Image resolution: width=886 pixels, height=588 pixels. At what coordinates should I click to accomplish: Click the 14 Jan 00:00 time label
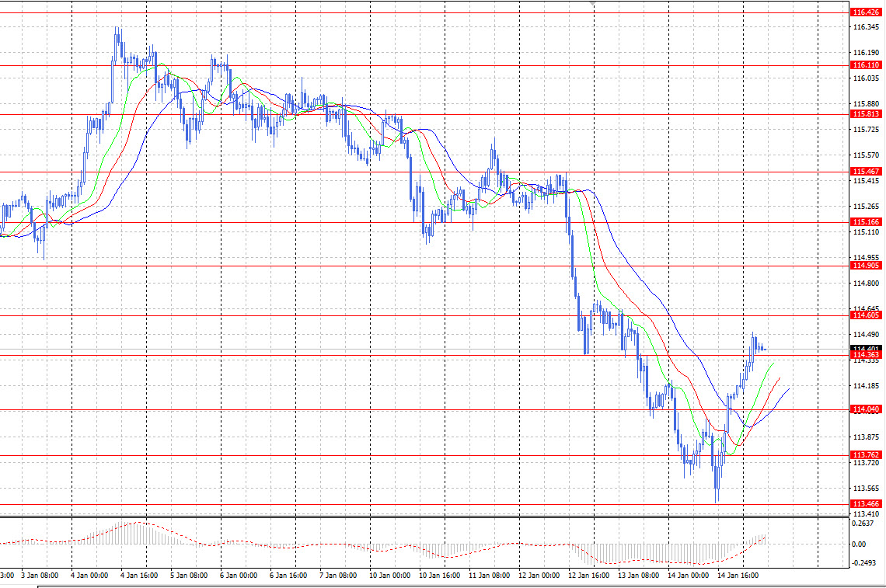pyautogui.click(x=688, y=576)
